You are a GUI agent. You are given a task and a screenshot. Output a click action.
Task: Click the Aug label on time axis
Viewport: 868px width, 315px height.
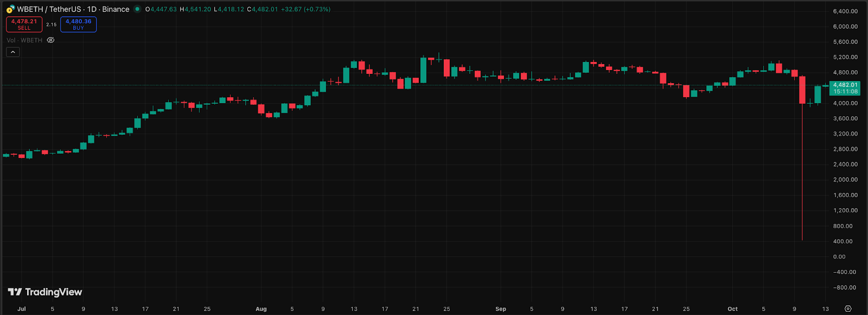click(261, 309)
